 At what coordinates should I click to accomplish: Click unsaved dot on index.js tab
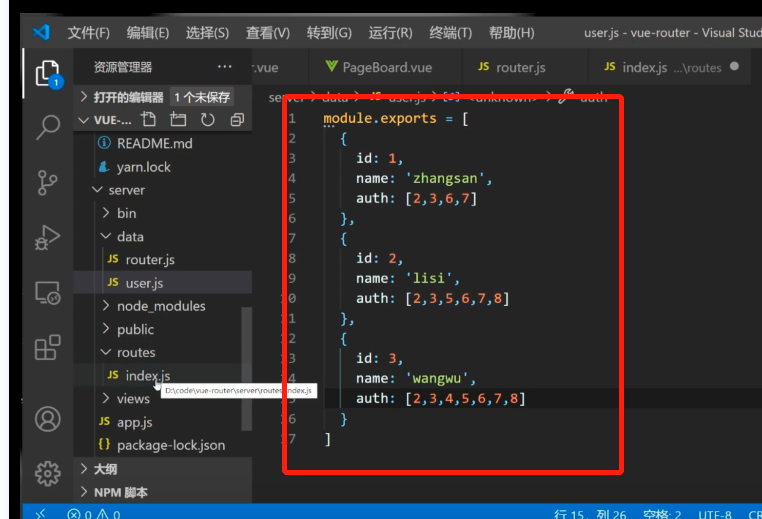tap(734, 67)
